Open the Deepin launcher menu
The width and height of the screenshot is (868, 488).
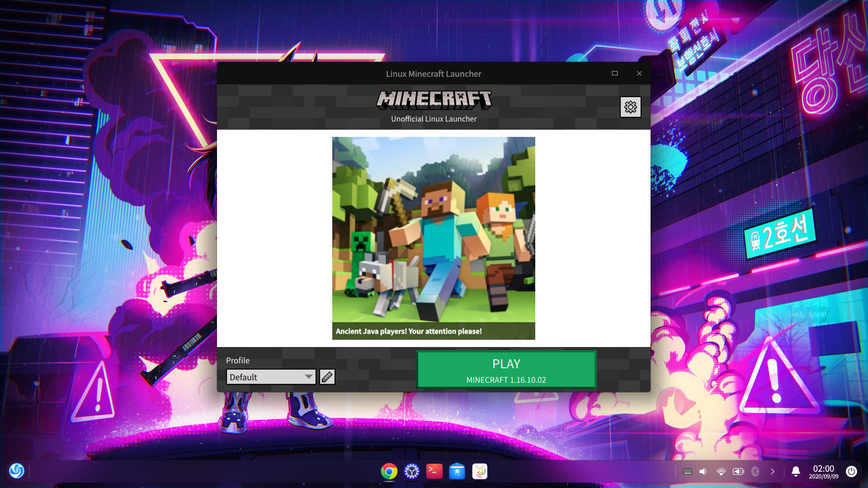(x=17, y=471)
